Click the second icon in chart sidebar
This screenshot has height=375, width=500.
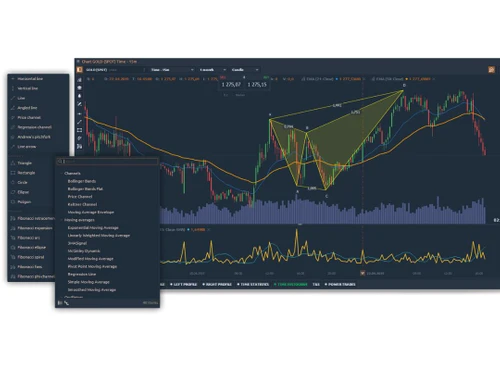click(x=79, y=88)
